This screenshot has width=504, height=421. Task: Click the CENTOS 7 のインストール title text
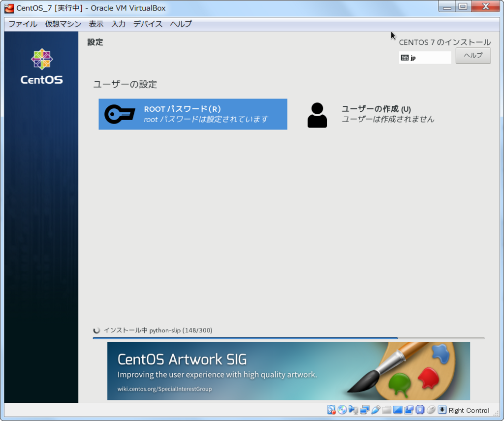445,42
